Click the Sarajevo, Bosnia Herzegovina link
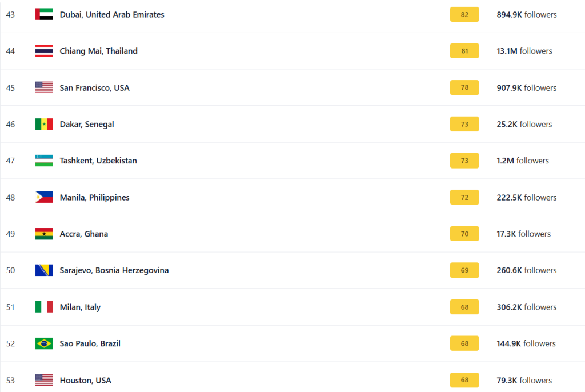This screenshot has width=585, height=392. click(x=114, y=271)
